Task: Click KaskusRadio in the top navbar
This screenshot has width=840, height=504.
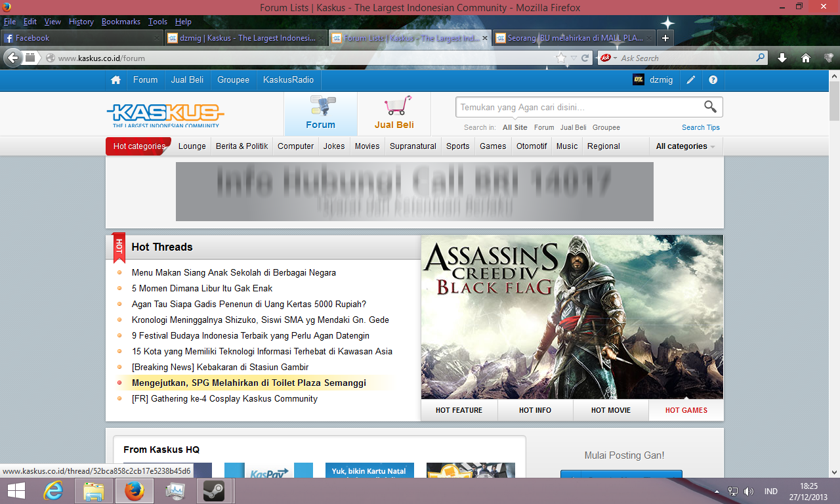Action: coord(288,80)
